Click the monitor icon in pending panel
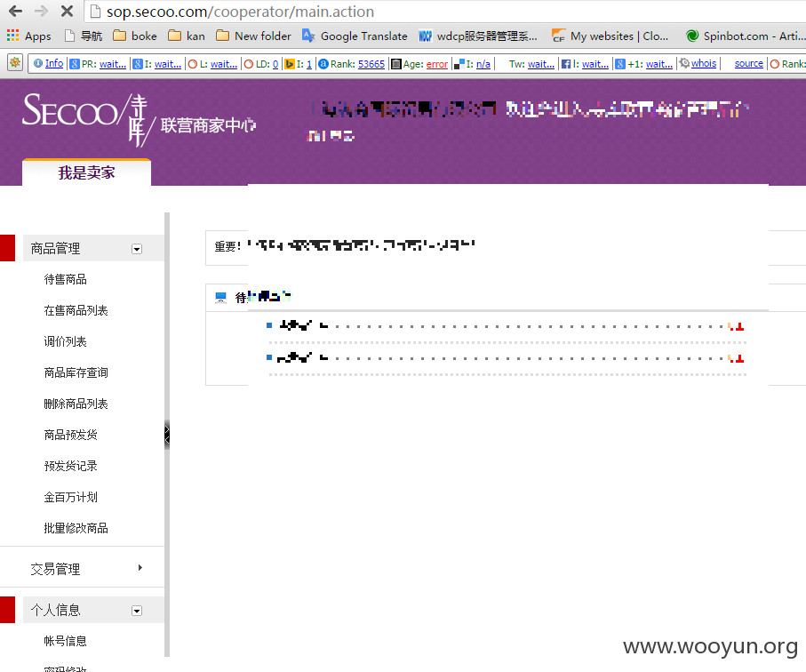The width and height of the screenshot is (806, 672). coord(220,297)
